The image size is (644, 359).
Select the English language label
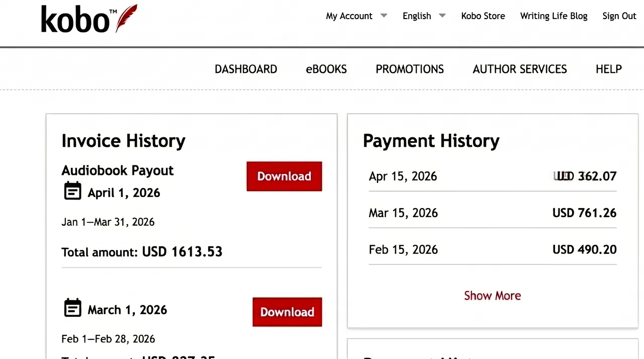pyautogui.click(x=417, y=16)
